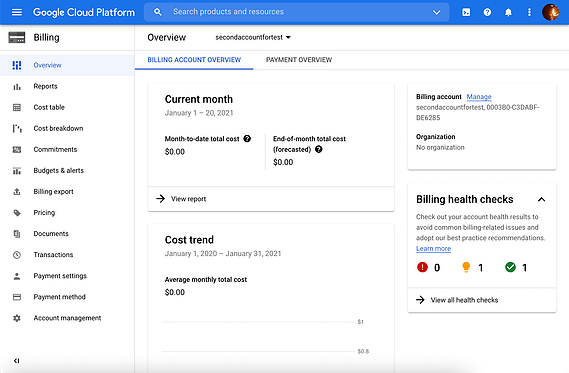Click the Budgets & alerts icon
This screenshot has height=373, width=569.
click(x=17, y=171)
